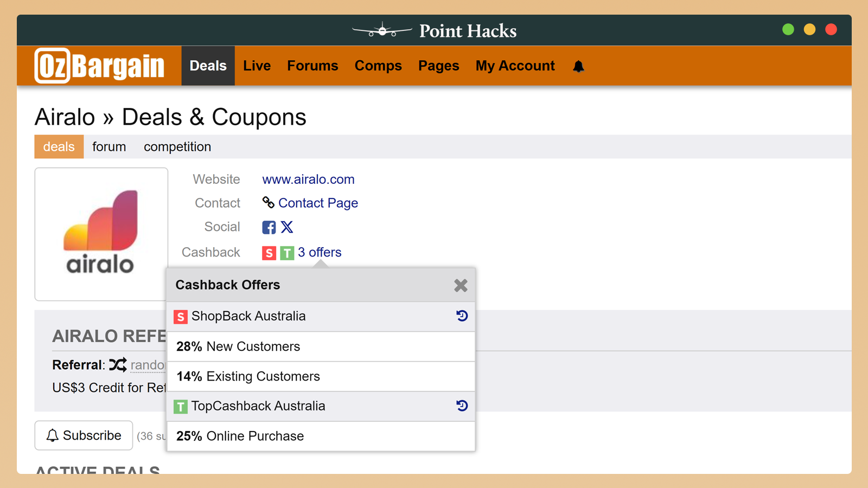Click the green TopCashback T cashback icon

coord(287,253)
